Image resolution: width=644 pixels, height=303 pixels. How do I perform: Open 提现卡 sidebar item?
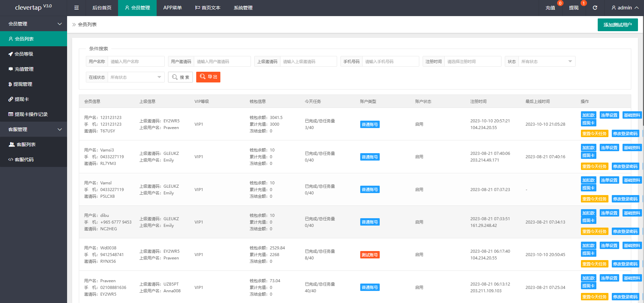[21, 99]
